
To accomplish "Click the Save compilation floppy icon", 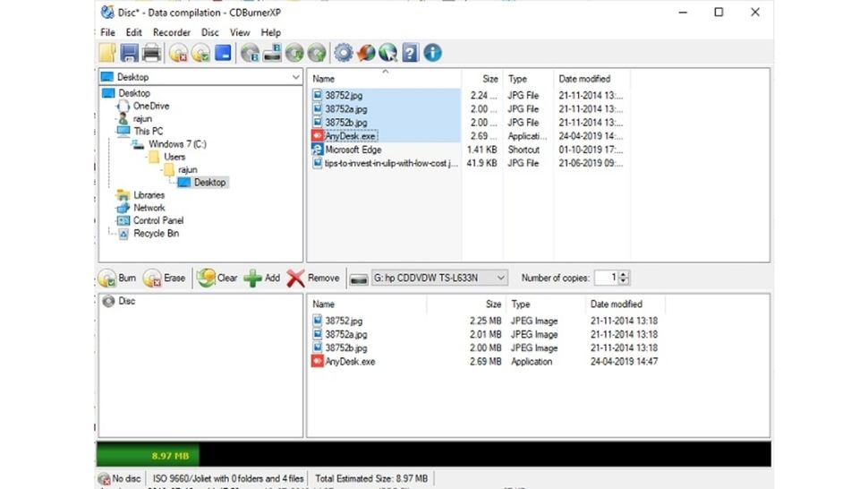I will tap(129, 53).
